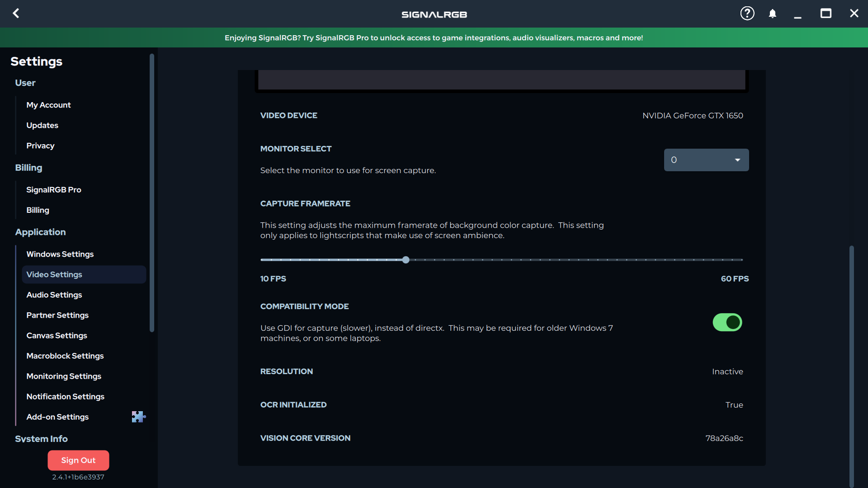Maximize the SignalRGB window
Image resolution: width=868 pixels, height=488 pixels.
pos(826,14)
